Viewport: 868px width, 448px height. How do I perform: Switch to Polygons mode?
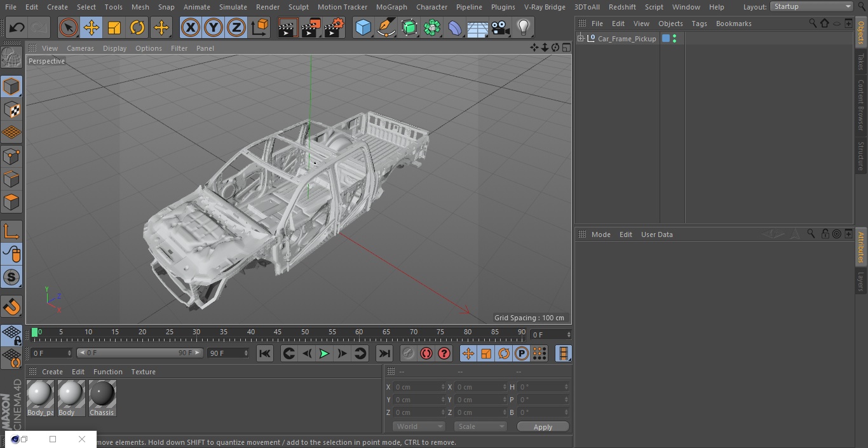pyautogui.click(x=11, y=202)
